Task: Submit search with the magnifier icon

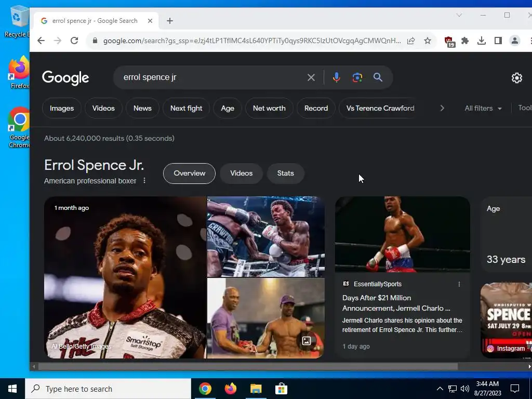Action: (x=378, y=77)
